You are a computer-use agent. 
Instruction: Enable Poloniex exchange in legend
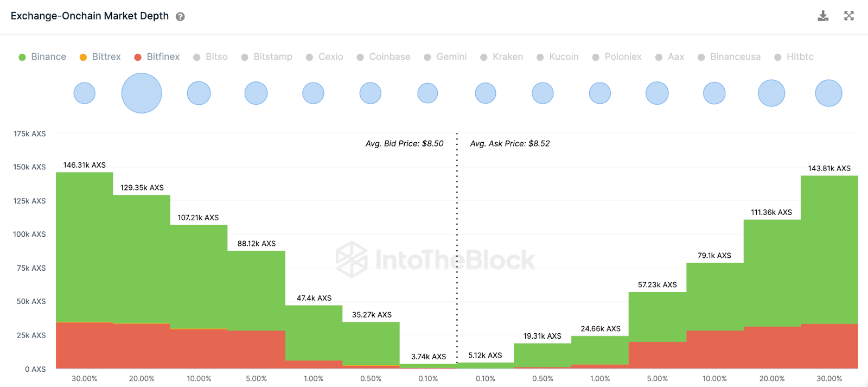point(617,57)
